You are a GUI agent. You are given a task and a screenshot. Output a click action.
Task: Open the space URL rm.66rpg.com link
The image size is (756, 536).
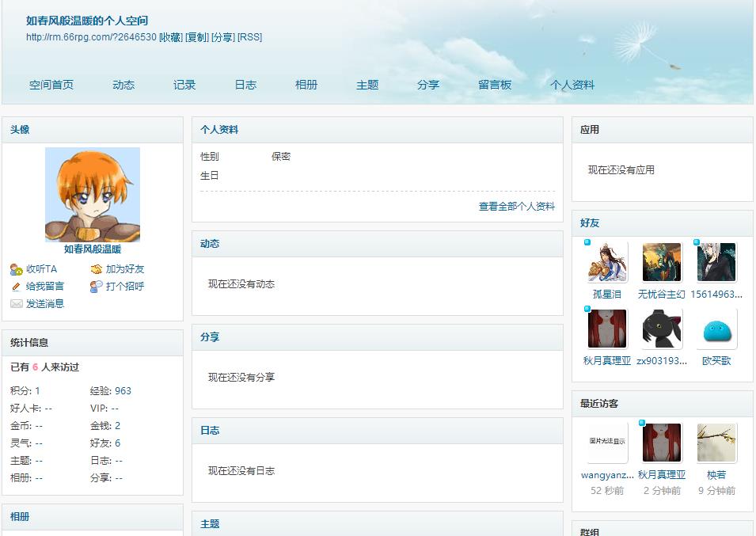91,37
